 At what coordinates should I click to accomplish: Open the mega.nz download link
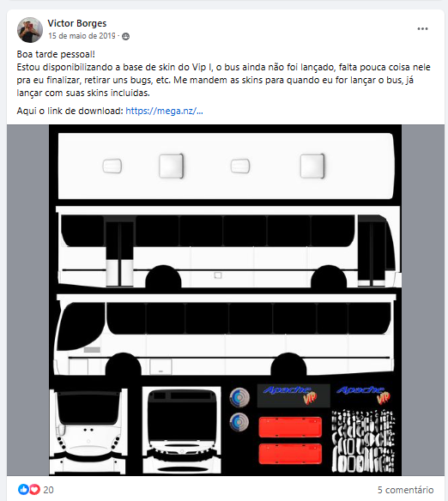coord(164,111)
